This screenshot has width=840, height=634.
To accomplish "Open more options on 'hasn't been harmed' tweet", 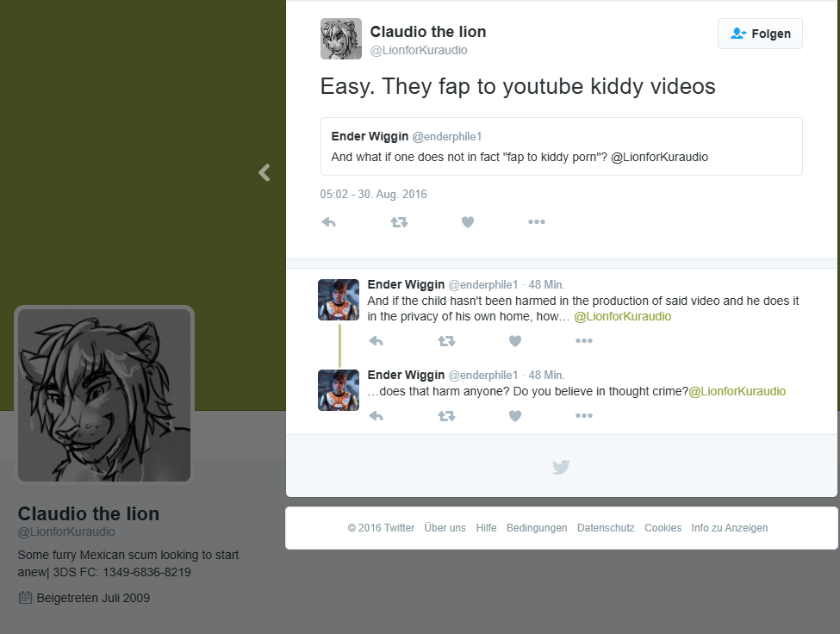I will pyautogui.click(x=584, y=340).
